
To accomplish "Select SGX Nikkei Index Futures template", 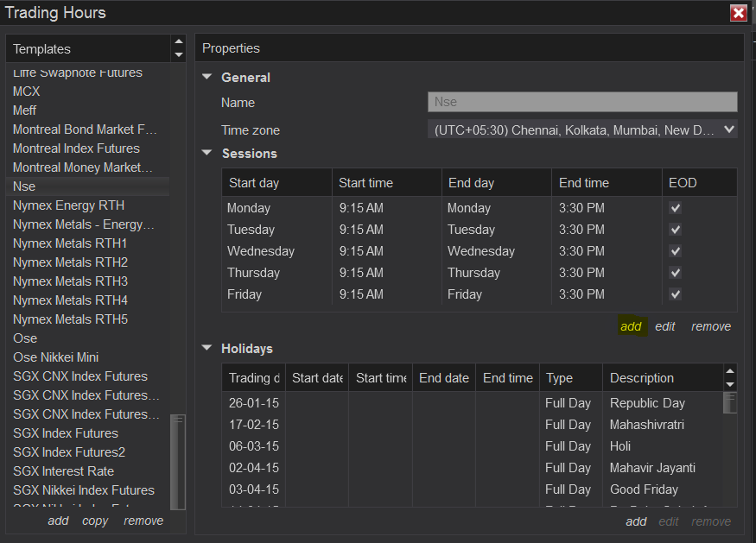I will [88, 490].
